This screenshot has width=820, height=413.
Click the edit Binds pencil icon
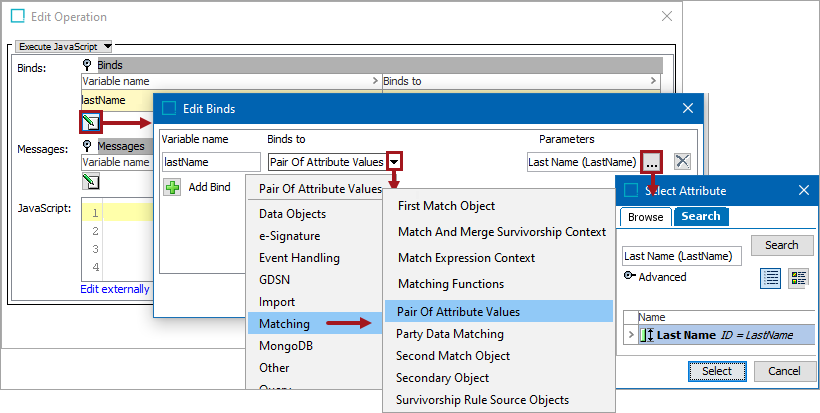(x=91, y=123)
